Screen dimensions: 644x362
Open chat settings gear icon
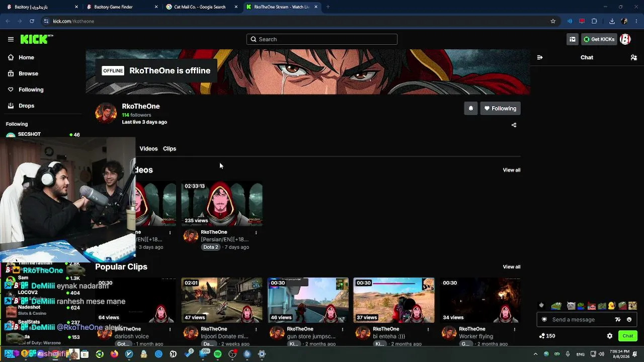tap(610, 336)
